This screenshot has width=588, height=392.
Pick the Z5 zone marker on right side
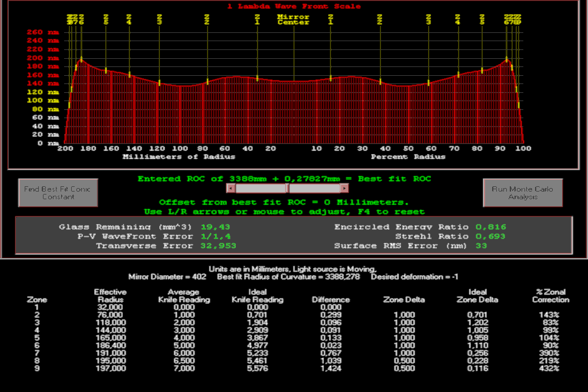point(482,20)
